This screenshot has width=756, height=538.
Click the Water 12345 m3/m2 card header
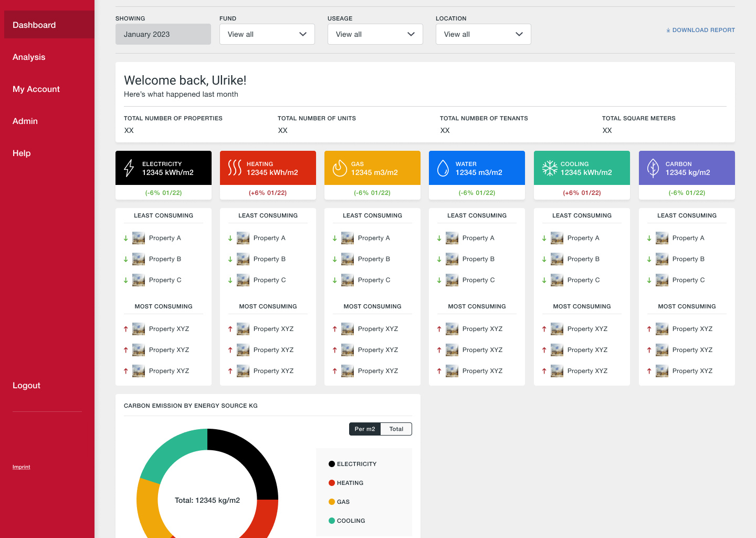477,168
